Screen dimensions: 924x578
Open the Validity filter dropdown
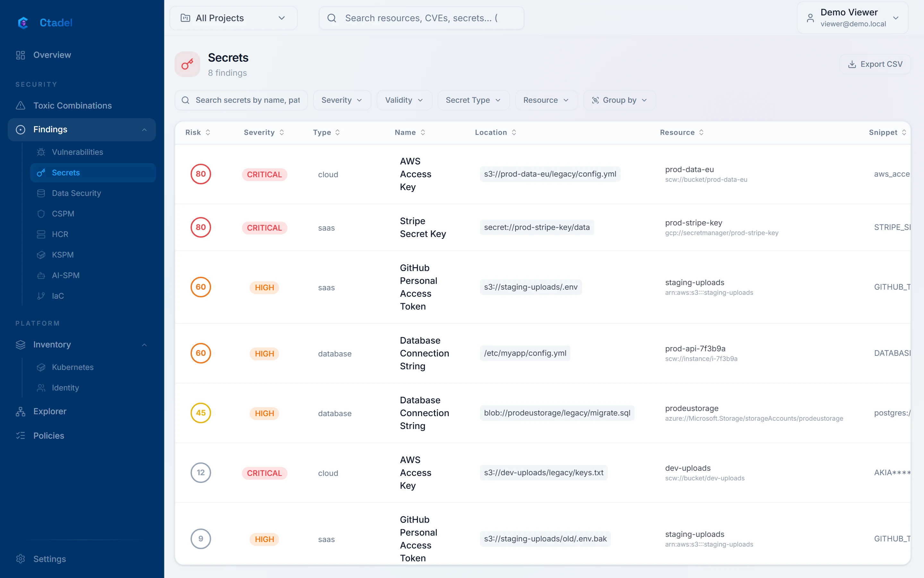[404, 100]
